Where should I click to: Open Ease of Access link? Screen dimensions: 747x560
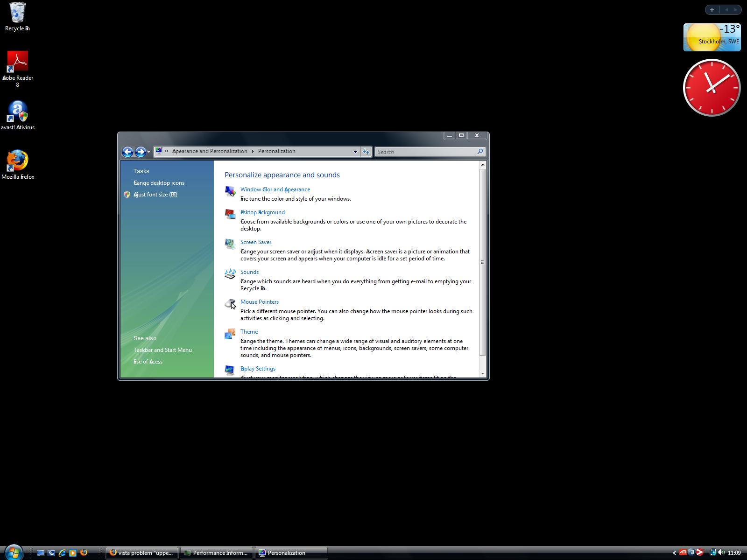[148, 362]
